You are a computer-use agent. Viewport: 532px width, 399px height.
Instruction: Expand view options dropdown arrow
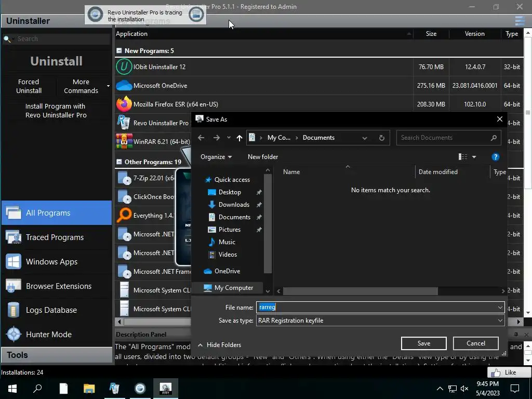474,157
